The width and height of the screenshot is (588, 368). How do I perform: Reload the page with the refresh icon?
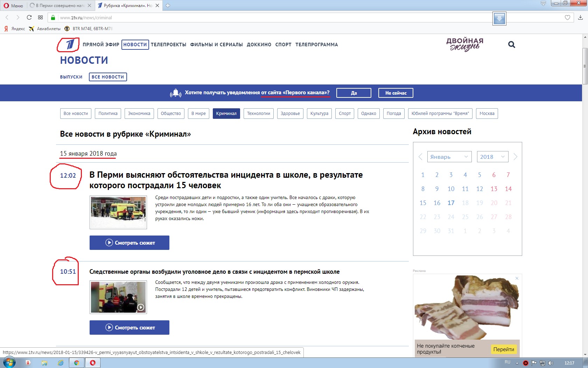pyautogui.click(x=29, y=18)
